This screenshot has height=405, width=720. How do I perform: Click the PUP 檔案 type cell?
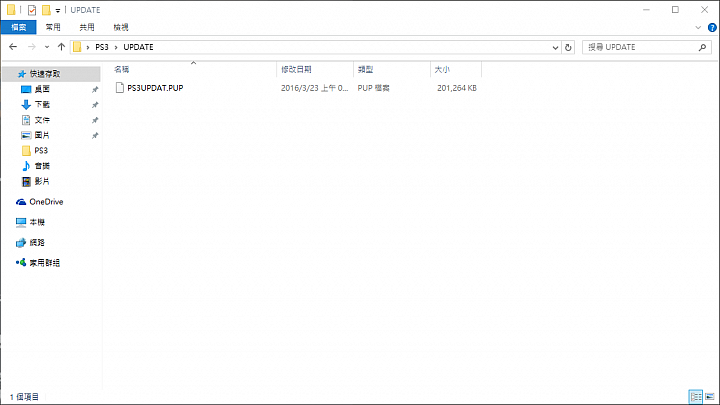coord(373,88)
